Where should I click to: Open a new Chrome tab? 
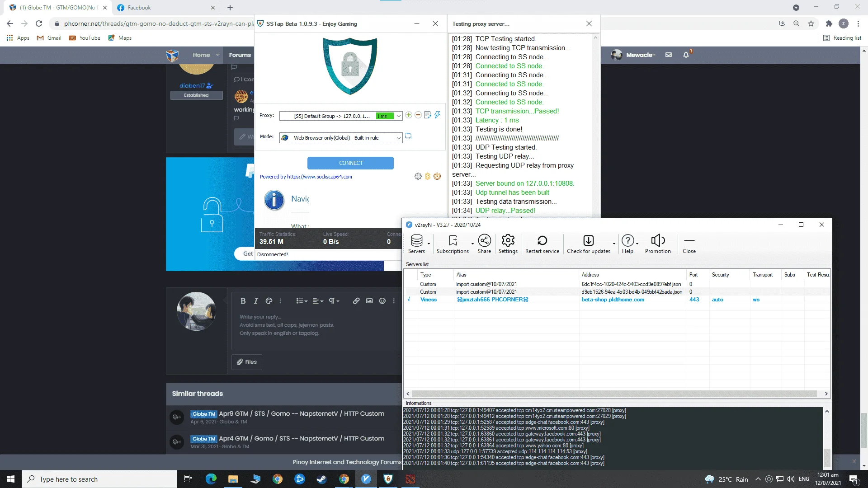click(230, 8)
